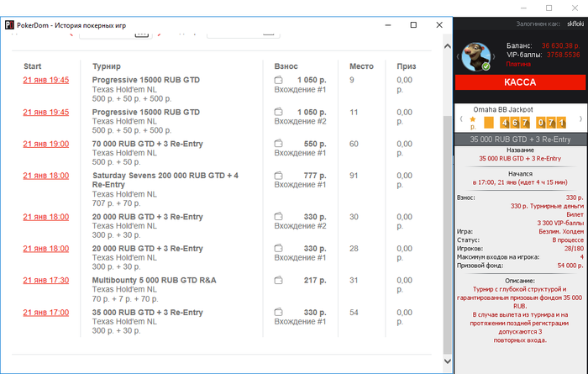The height and width of the screenshot is (374, 588).
Task: Click the Баланс amount 36 630,38 р.
Action: point(560,45)
